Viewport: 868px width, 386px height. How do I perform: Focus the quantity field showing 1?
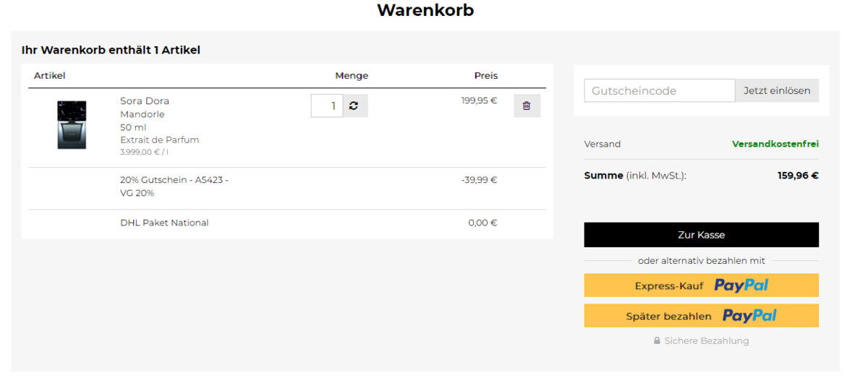click(x=327, y=106)
